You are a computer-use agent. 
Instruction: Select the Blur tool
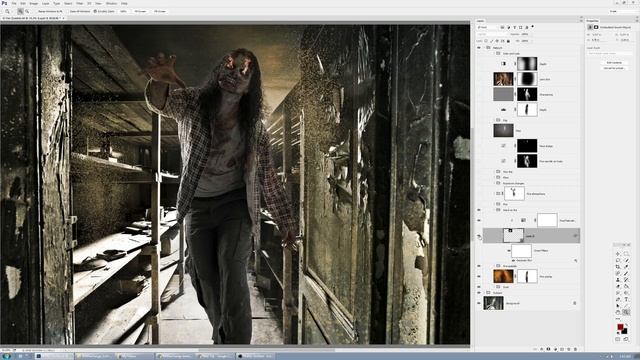click(x=618, y=293)
